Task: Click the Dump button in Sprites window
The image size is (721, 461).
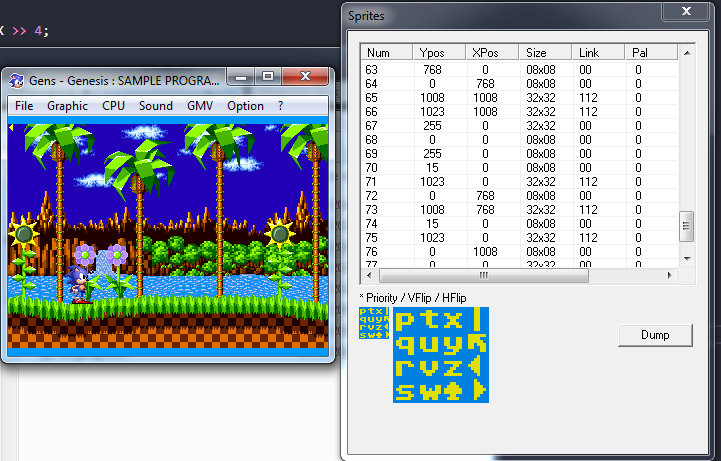Action: coord(655,335)
